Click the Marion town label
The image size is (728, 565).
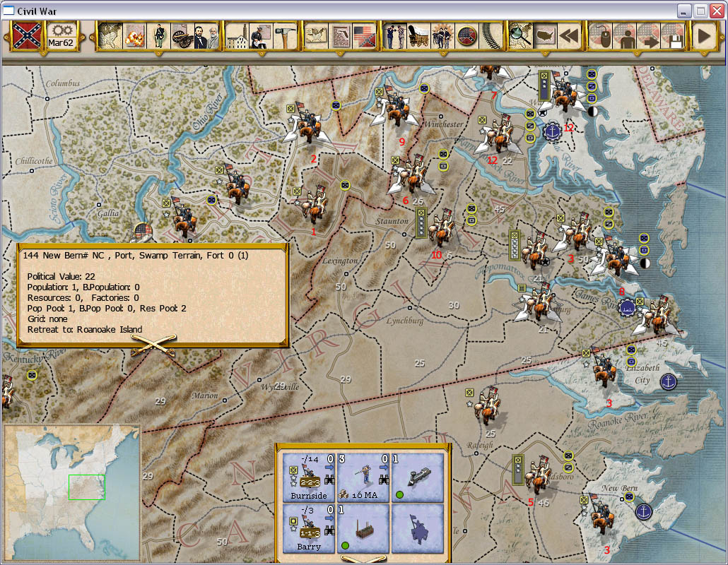(205, 395)
